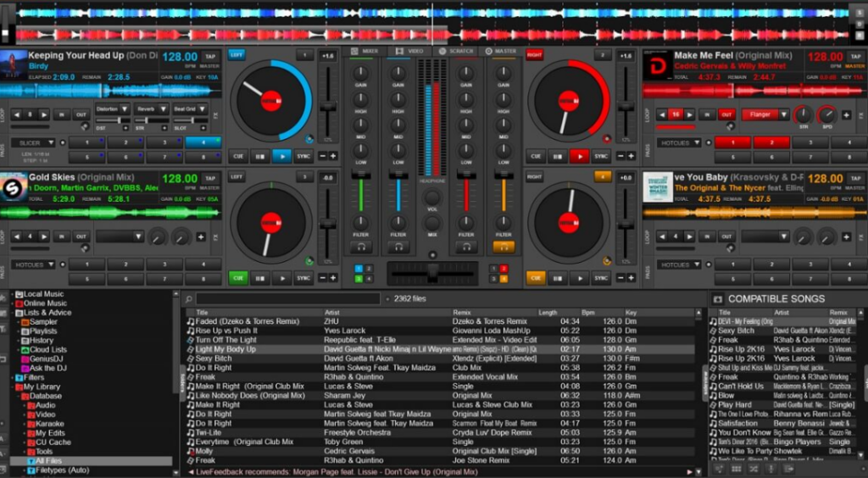Screen dimensions: 868x478
Task: Add effect slot with plus on deck 2
Action: tap(847, 115)
